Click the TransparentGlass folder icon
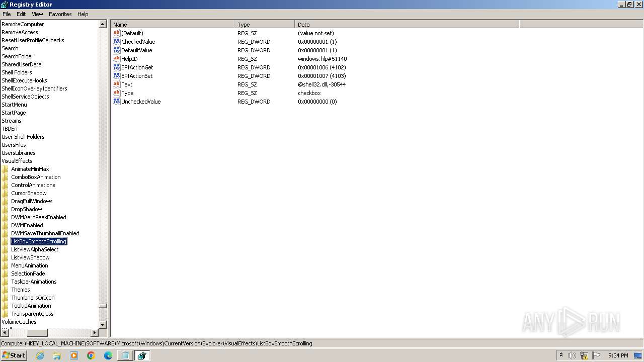The width and height of the screenshot is (644, 362). [5, 314]
